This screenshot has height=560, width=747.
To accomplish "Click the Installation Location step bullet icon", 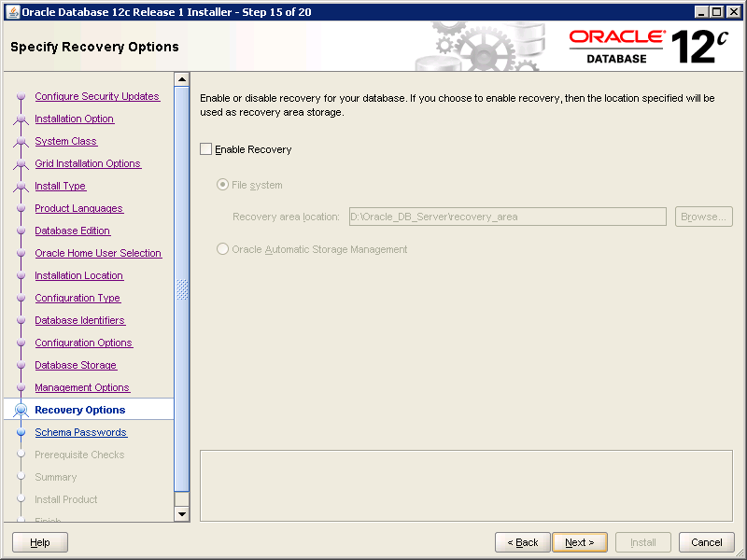I will [21, 275].
